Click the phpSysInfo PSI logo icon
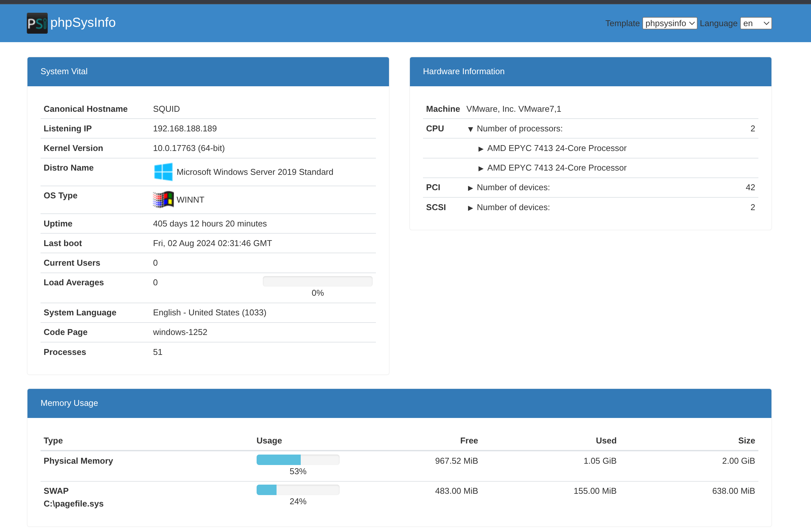Image resolution: width=811 pixels, height=532 pixels. [37, 23]
